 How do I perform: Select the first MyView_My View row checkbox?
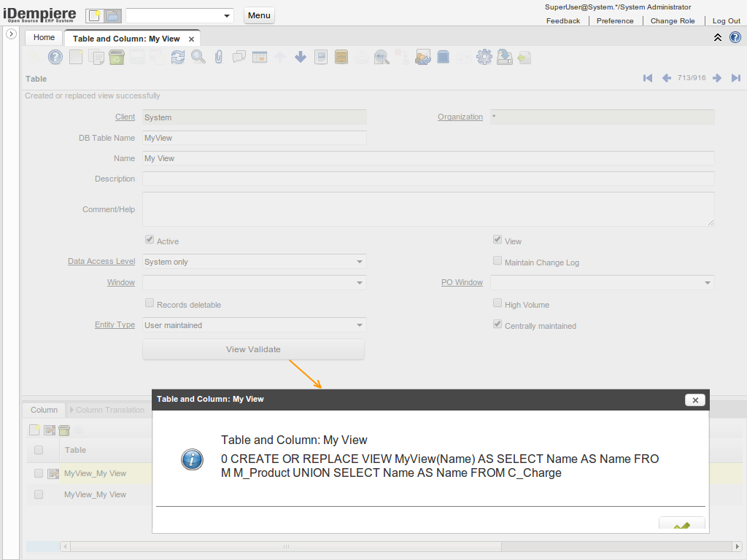[38, 473]
